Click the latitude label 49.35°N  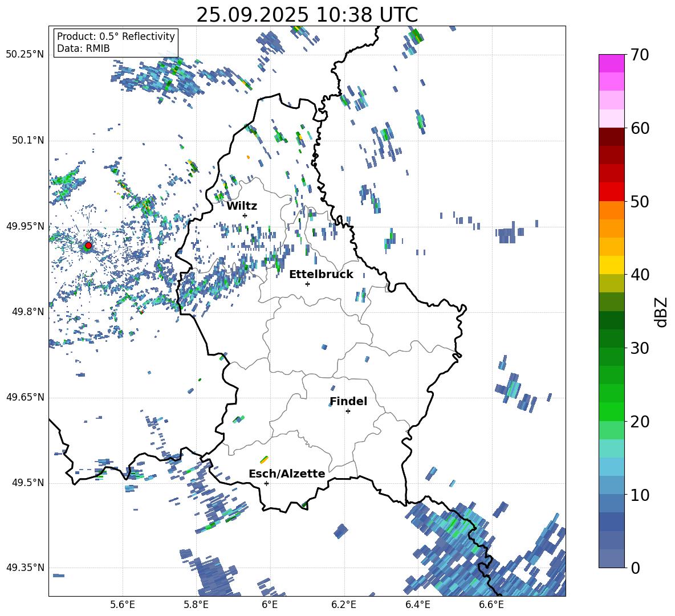pos(26,568)
